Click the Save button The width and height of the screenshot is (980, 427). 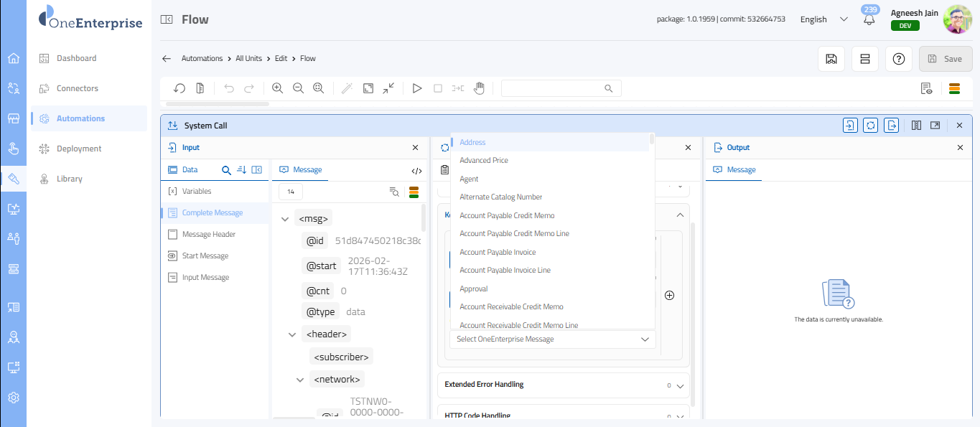click(945, 59)
